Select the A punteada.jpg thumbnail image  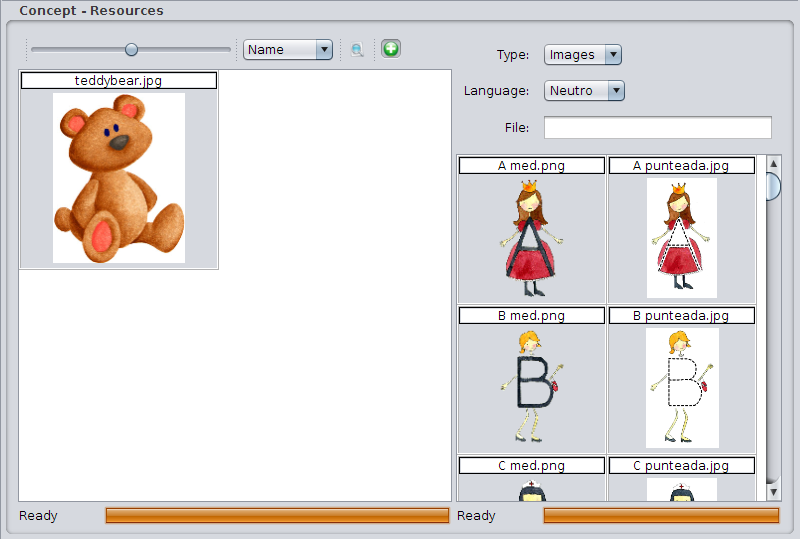pos(682,238)
